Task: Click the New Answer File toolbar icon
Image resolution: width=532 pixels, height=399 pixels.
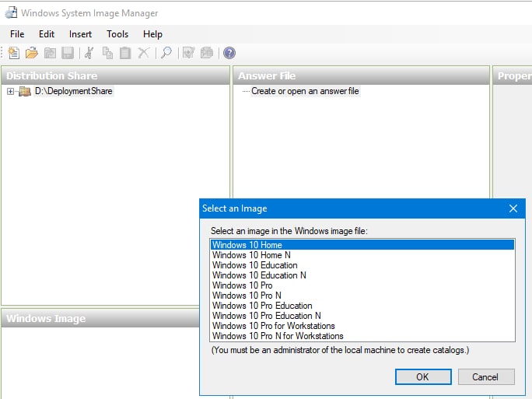Action: pos(13,53)
